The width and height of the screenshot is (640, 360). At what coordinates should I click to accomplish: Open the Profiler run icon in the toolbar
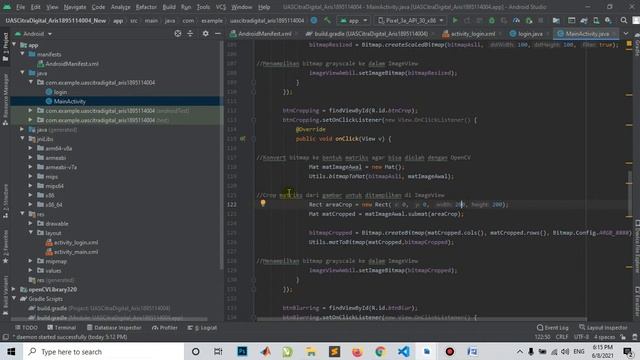[516, 20]
